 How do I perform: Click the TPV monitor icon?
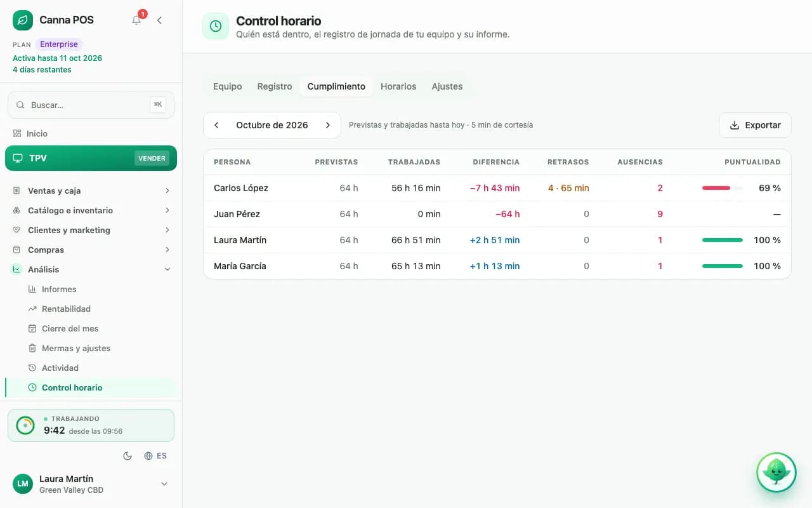[x=17, y=158]
